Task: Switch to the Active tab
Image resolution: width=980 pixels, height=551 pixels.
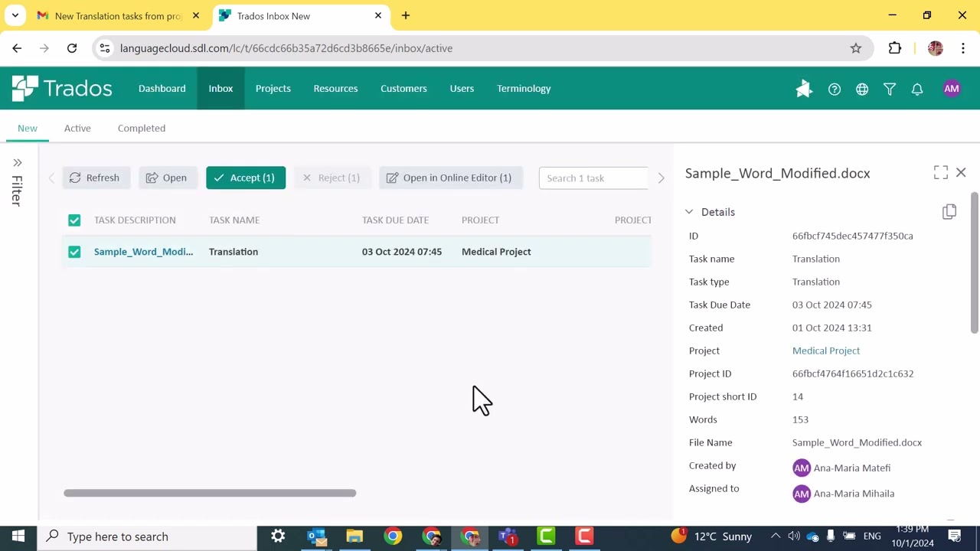Action: [77, 128]
